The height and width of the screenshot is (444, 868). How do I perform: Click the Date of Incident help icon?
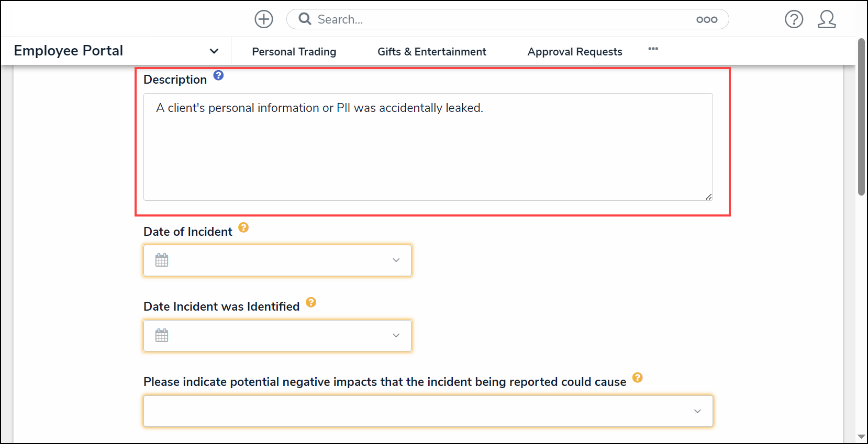(x=243, y=227)
